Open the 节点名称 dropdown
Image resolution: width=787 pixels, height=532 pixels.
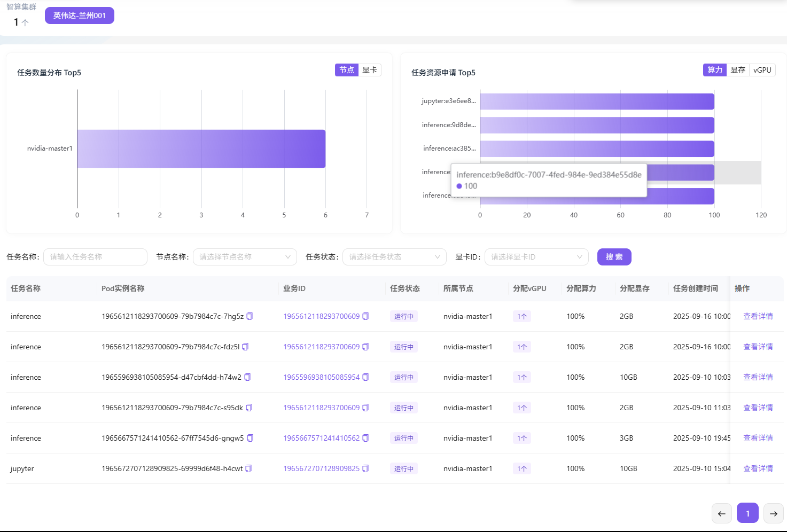[245, 257]
